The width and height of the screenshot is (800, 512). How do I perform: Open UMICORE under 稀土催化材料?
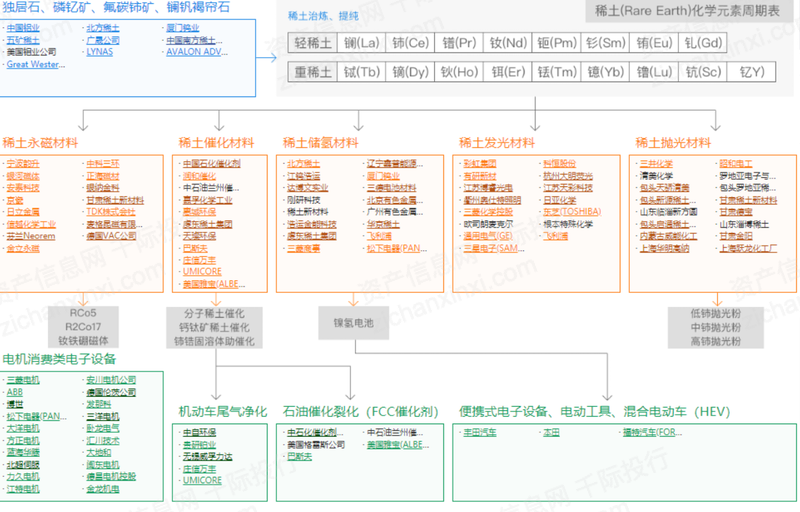(x=202, y=272)
